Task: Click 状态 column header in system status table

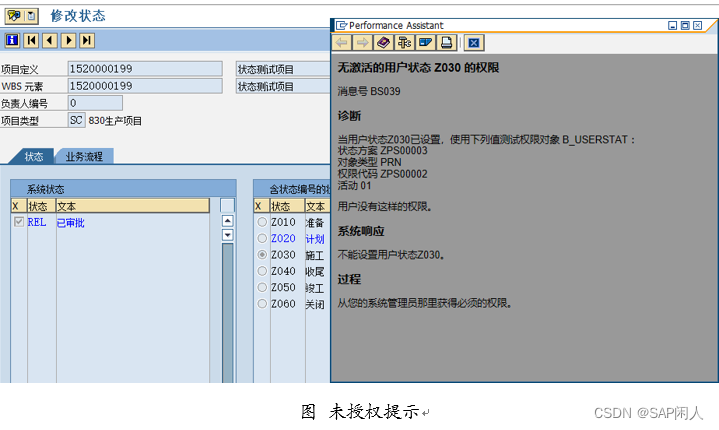Action: click(41, 206)
